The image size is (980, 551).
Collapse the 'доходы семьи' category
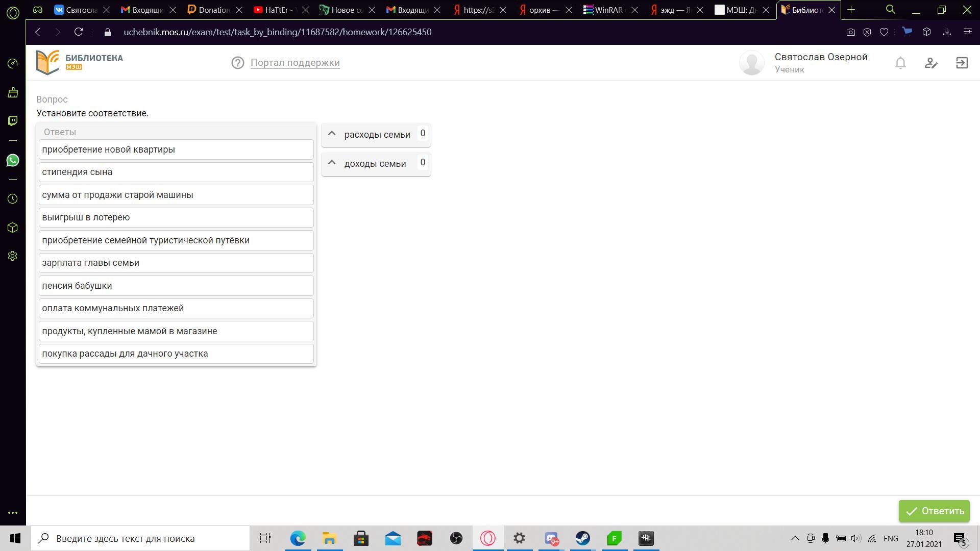[332, 163]
